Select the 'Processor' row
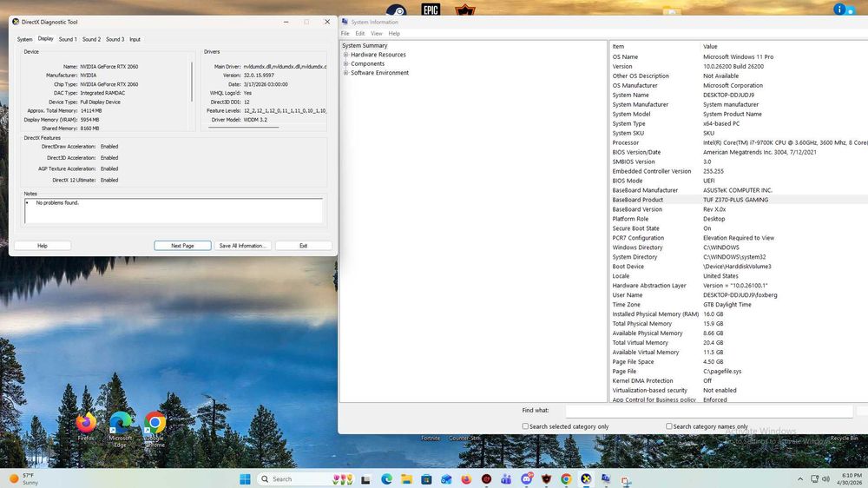This screenshot has width=868, height=488. point(739,142)
